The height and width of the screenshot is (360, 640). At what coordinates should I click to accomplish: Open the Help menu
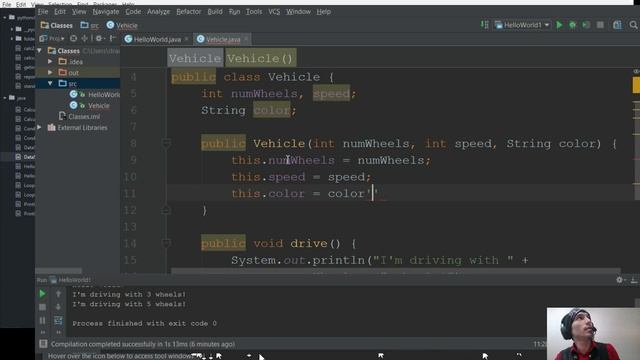(324, 11)
